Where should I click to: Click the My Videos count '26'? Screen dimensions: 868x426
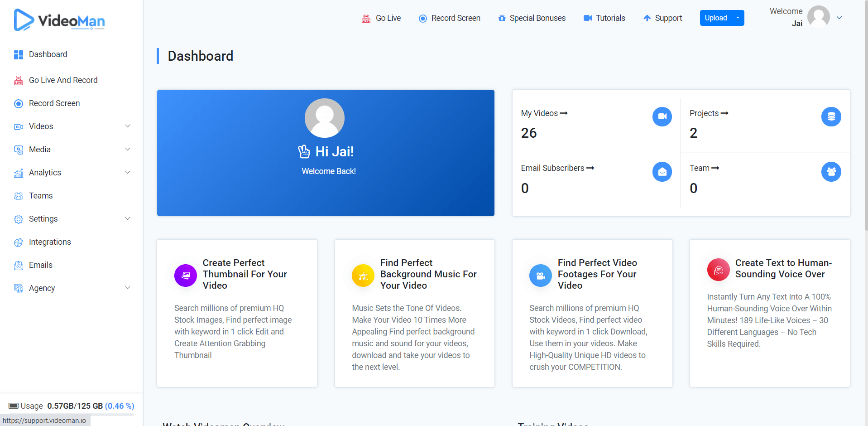pyautogui.click(x=529, y=133)
